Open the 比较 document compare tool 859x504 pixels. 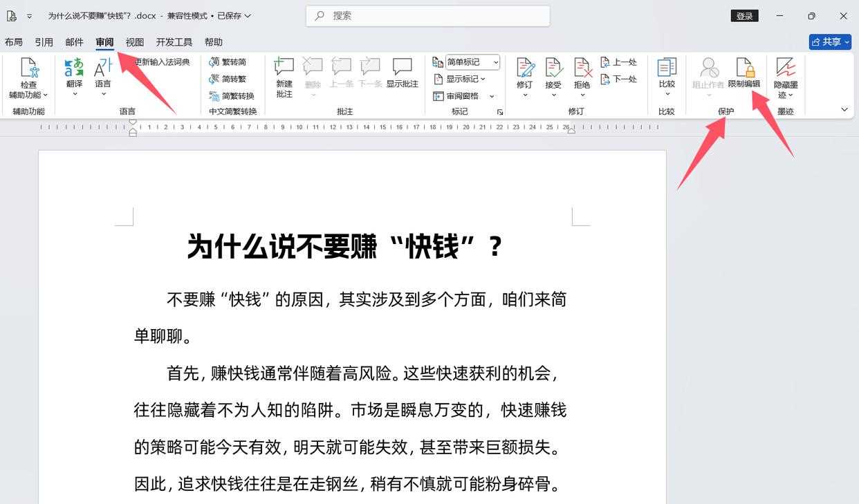pos(666,76)
